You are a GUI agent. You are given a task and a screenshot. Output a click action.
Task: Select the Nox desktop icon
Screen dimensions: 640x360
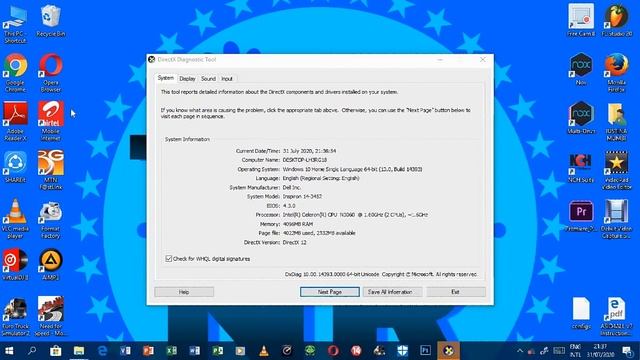pos(581,69)
